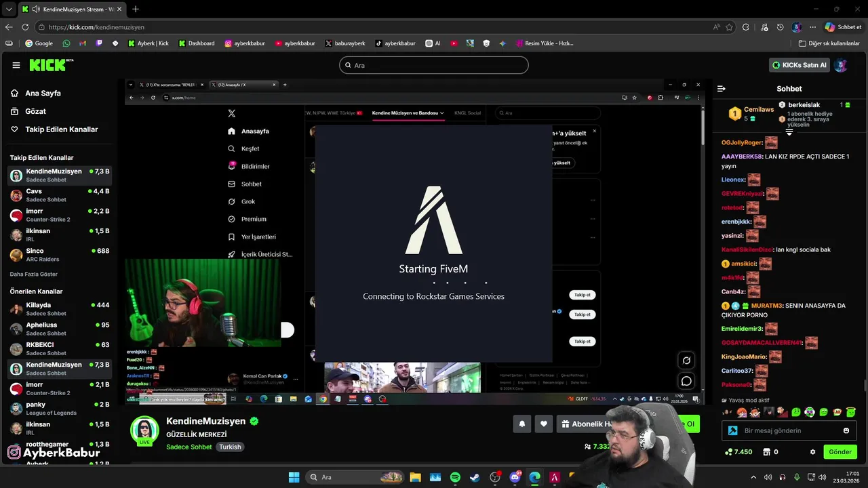The height and width of the screenshot is (488, 868).
Task: Click the KICKs Satın Al button
Action: tap(800, 65)
